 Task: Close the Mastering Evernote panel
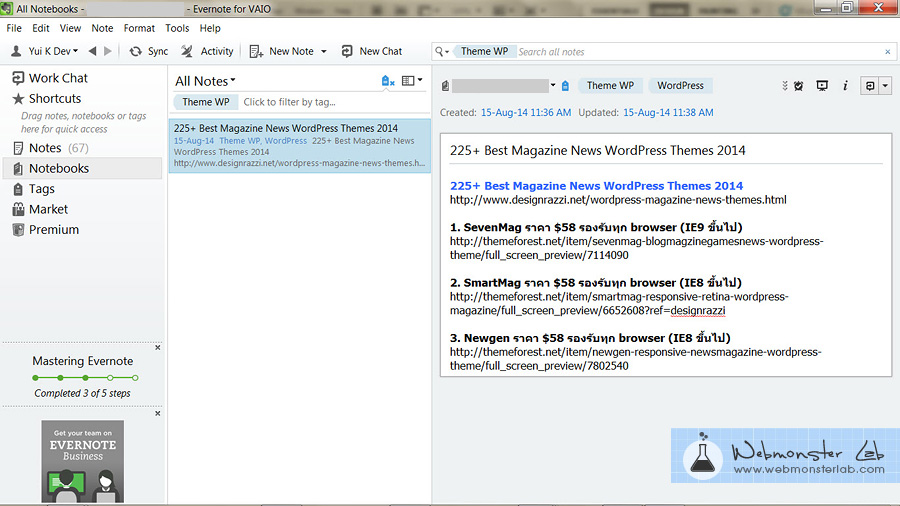[x=158, y=348]
